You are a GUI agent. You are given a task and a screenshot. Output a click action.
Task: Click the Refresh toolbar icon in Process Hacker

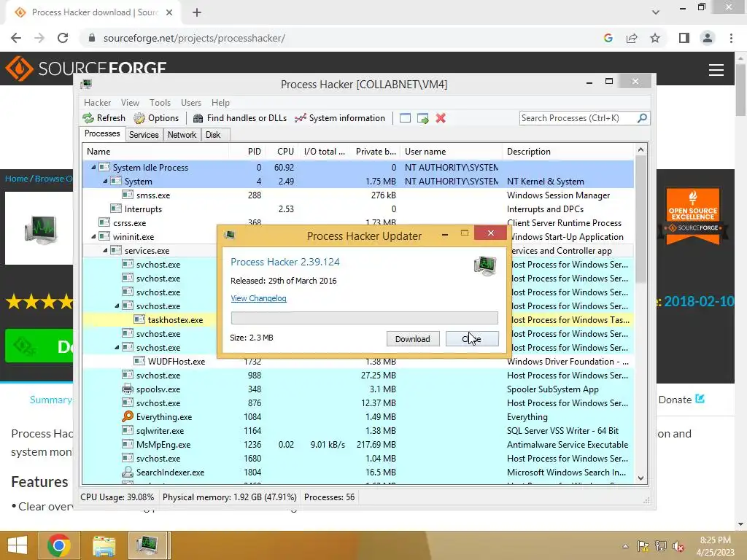click(88, 118)
